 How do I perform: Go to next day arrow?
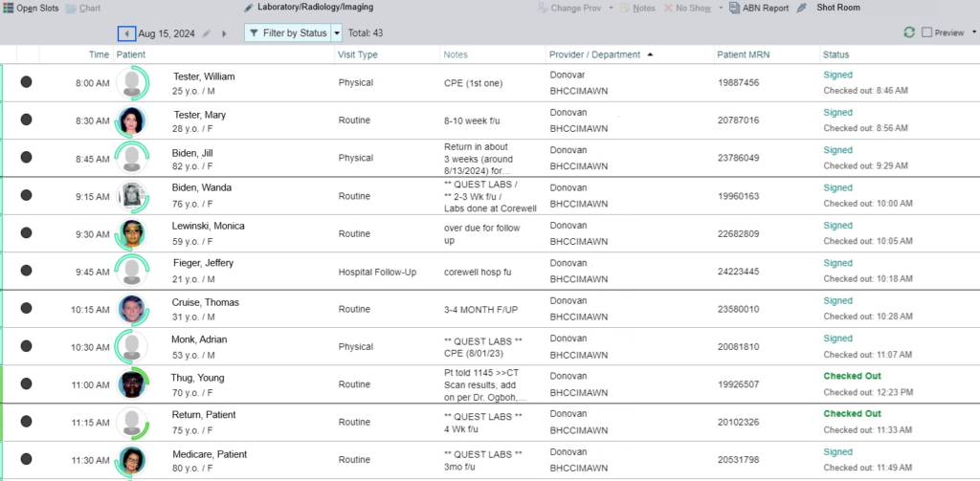[224, 33]
